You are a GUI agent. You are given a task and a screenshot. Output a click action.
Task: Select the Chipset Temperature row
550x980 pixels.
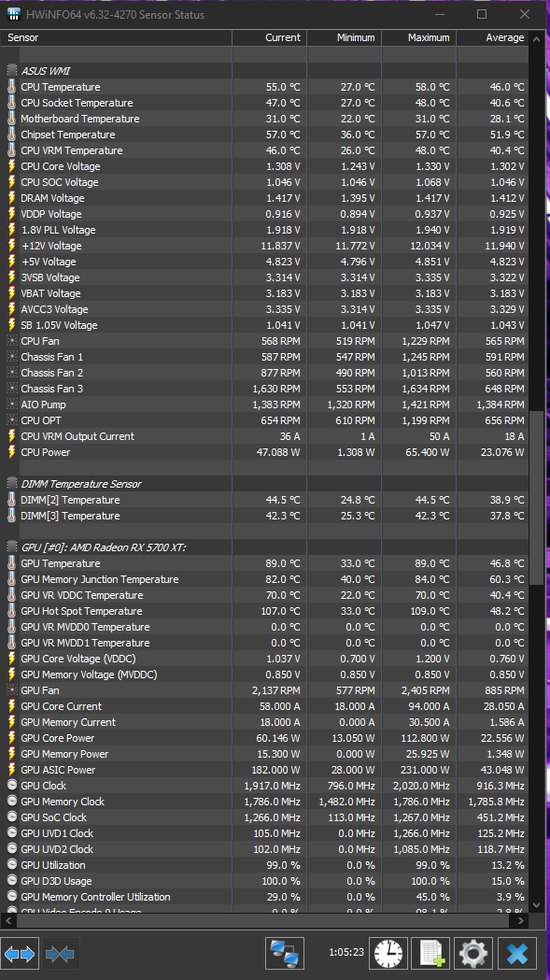tap(265, 135)
